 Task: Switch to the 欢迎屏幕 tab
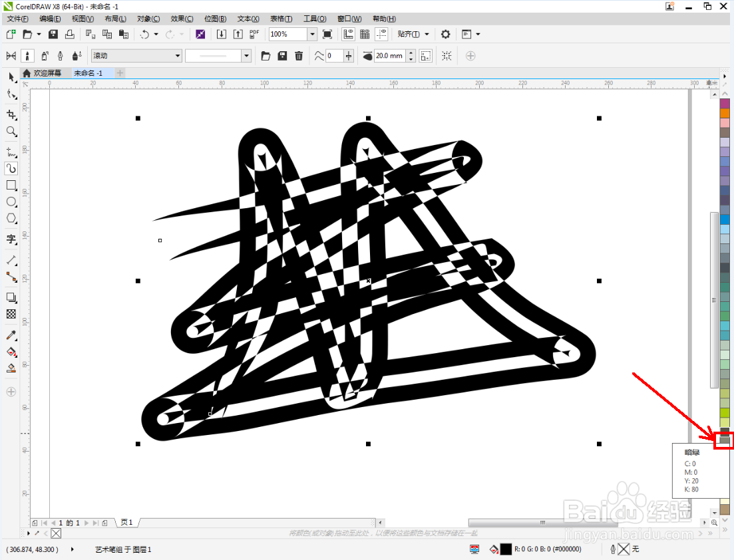(42, 73)
